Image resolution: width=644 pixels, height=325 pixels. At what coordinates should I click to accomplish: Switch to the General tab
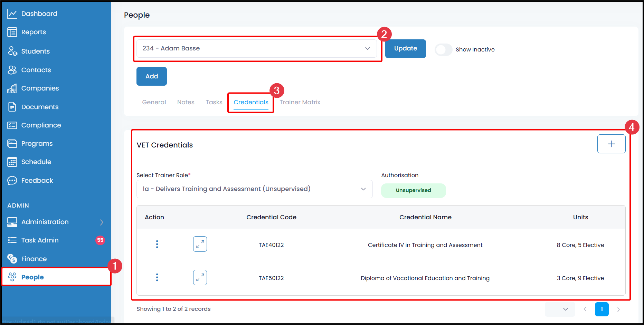pyautogui.click(x=154, y=102)
